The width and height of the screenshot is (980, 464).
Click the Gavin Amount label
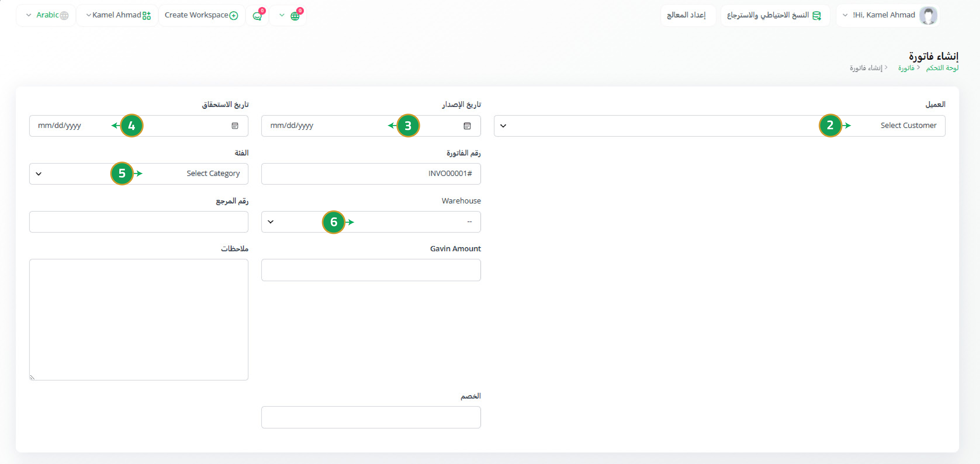tap(455, 249)
